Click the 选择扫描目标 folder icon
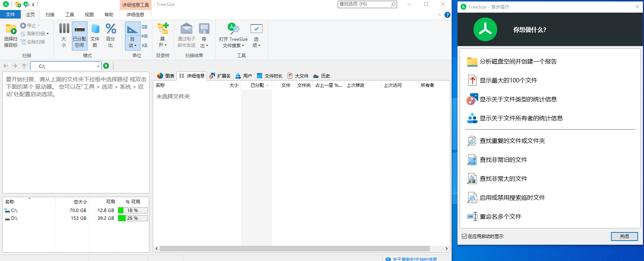644x261 pixels. [11, 29]
